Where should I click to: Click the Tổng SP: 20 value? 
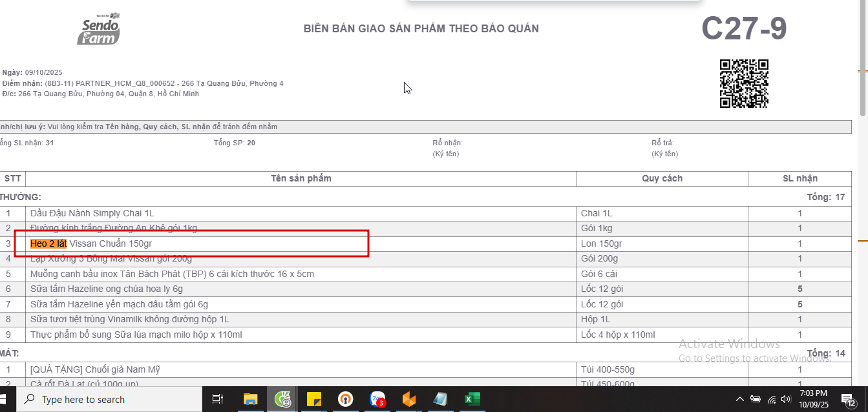pyautogui.click(x=234, y=143)
